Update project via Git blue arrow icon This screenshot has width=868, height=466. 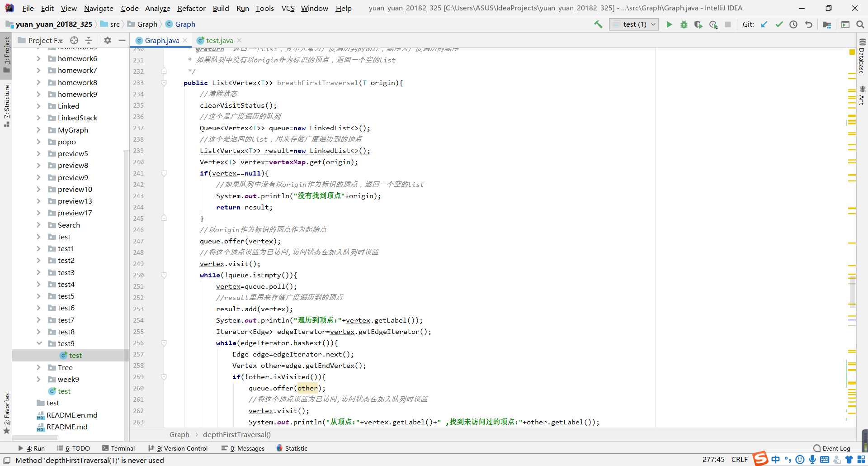click(x=764, y=24)
